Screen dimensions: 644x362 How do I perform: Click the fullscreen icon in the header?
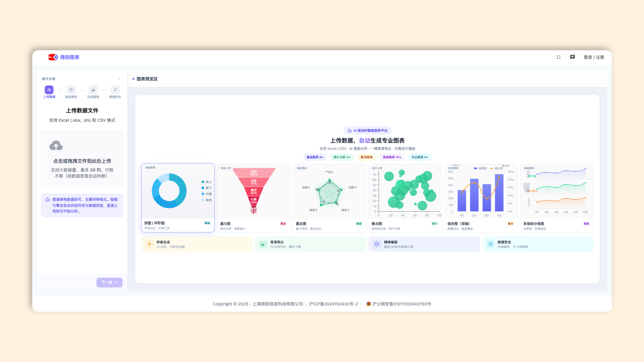pyautogui.click(x=558, y=57)
